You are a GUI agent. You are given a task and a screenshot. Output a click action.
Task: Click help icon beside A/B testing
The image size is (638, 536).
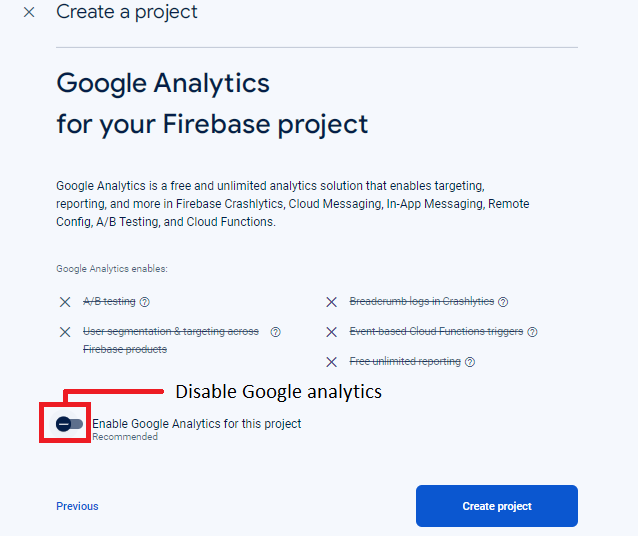tap(145, 302)
